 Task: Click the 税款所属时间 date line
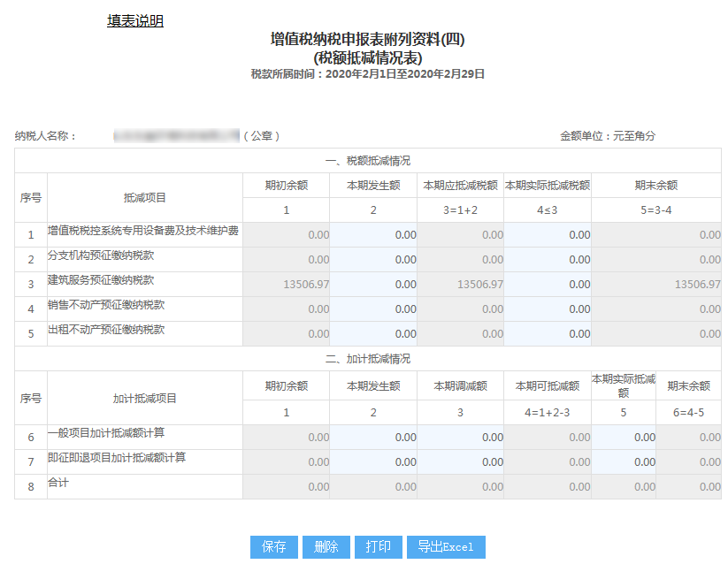(368, 74)
